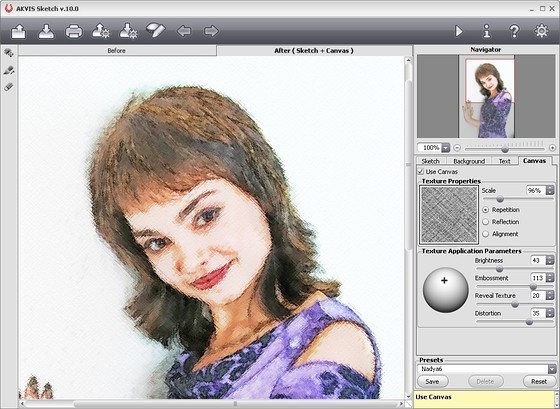Open the Nadya6 presets dropdown
Image resolution: width=560 pixels, height=409 pixels.
(x=552, y=369)
